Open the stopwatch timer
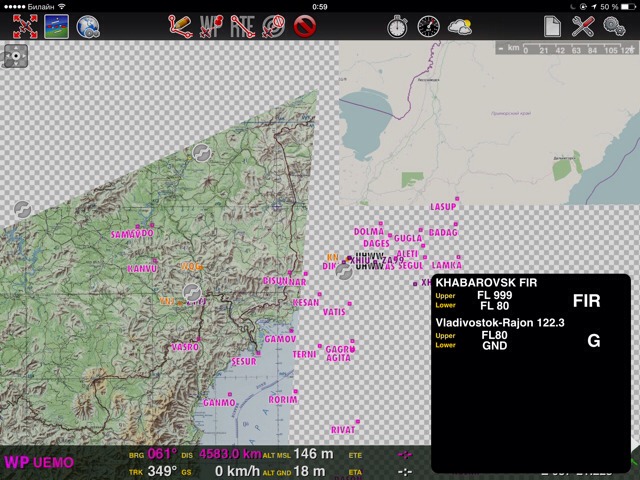Screen dimensions: 640x480 397,27
